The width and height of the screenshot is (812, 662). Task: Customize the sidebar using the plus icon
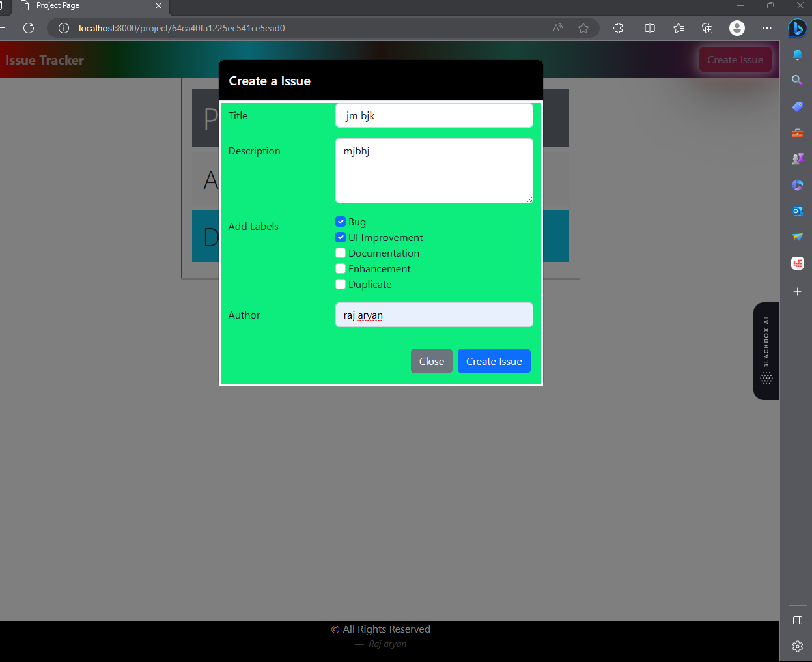coord(797,292)
